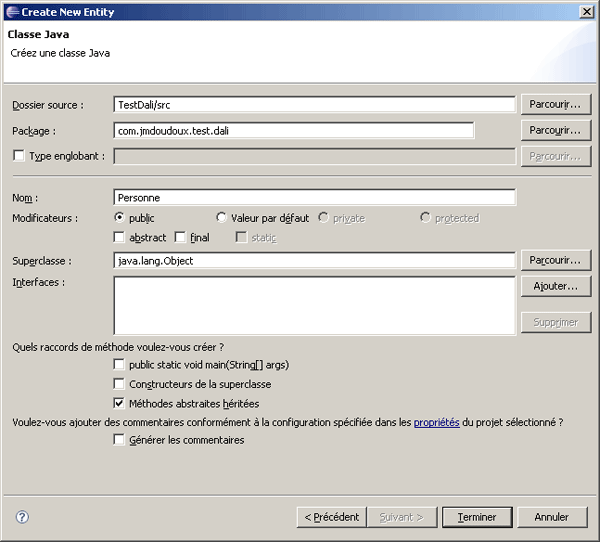Enable public static void main checkbox
600x542 pixels.
coord(120,365)
